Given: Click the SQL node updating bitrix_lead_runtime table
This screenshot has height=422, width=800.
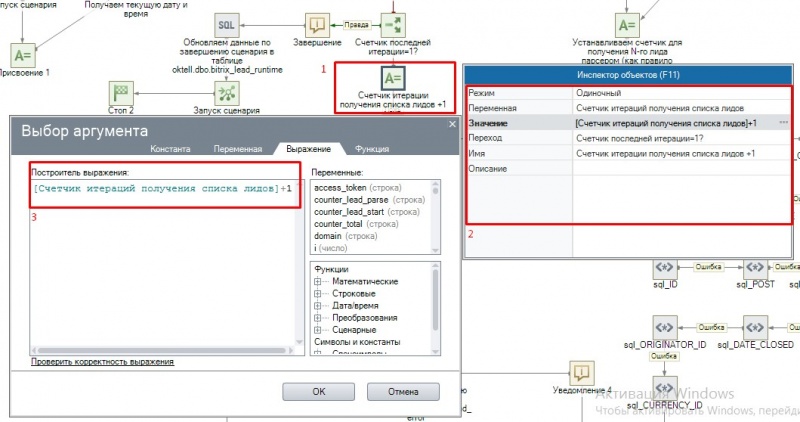Looking at the screenshot, I should pos(226,25).
